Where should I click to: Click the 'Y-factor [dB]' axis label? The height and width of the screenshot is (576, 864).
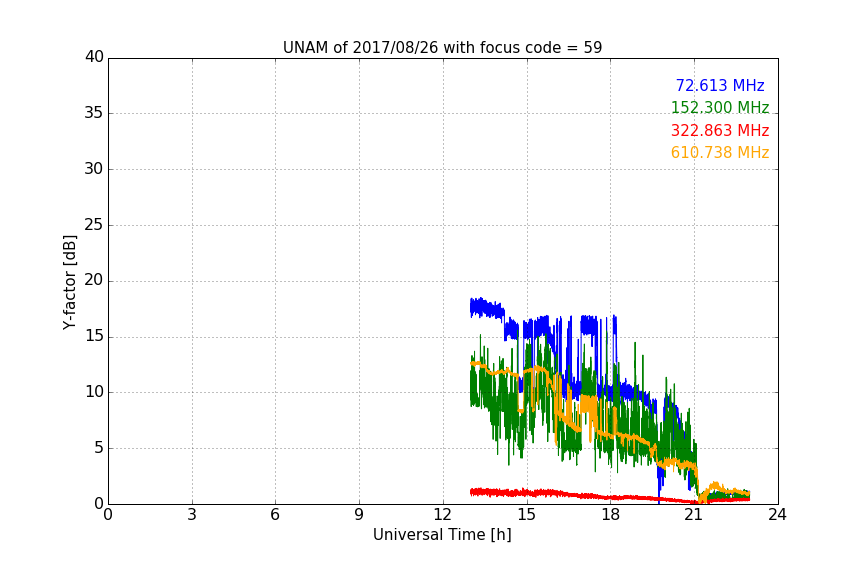point(69,283)
